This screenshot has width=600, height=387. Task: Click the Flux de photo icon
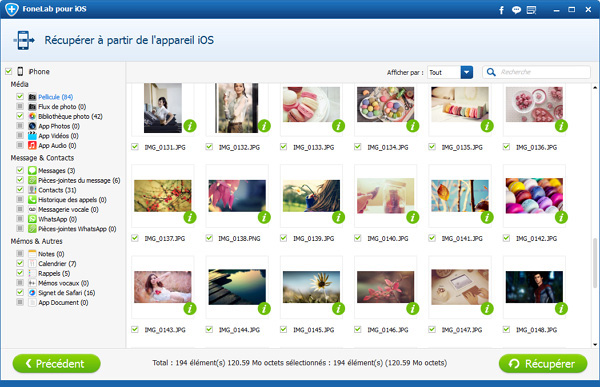(33, 106)
